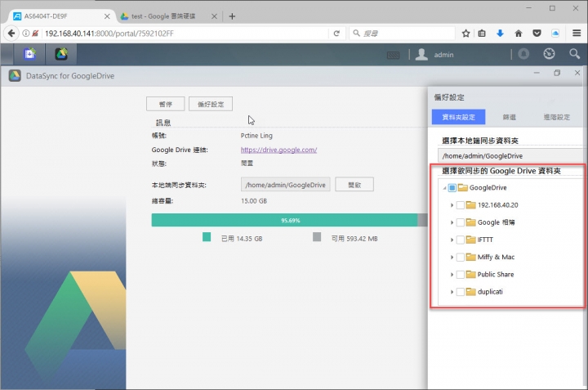This screenshot has width=588, height=390.
Task: Expand the duplicati folder node
Action: tap(452, 292)
